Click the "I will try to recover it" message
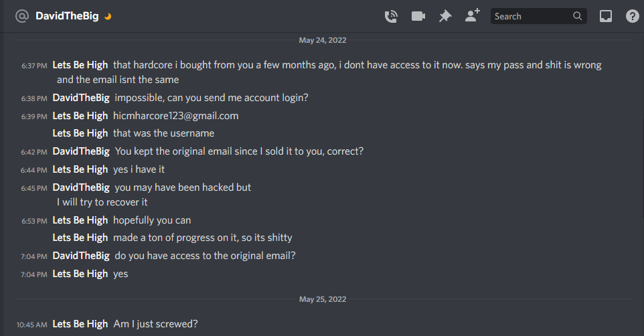 coord(102,201)
